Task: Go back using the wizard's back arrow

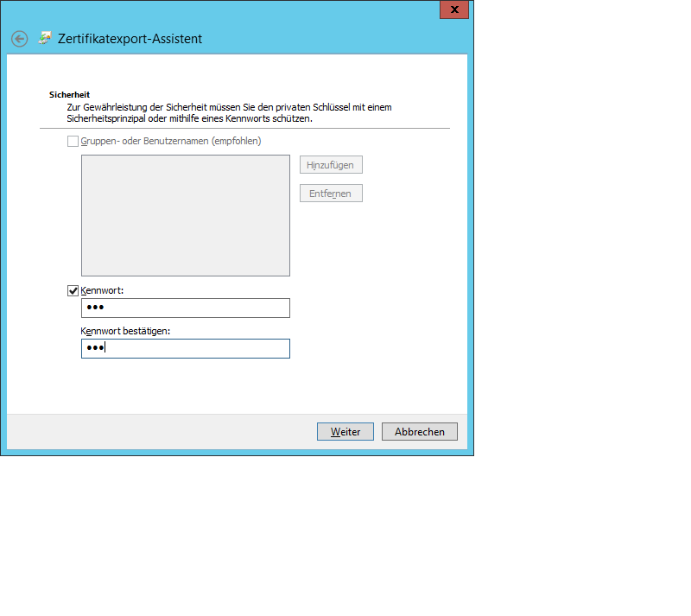Action: coord(19,39)
